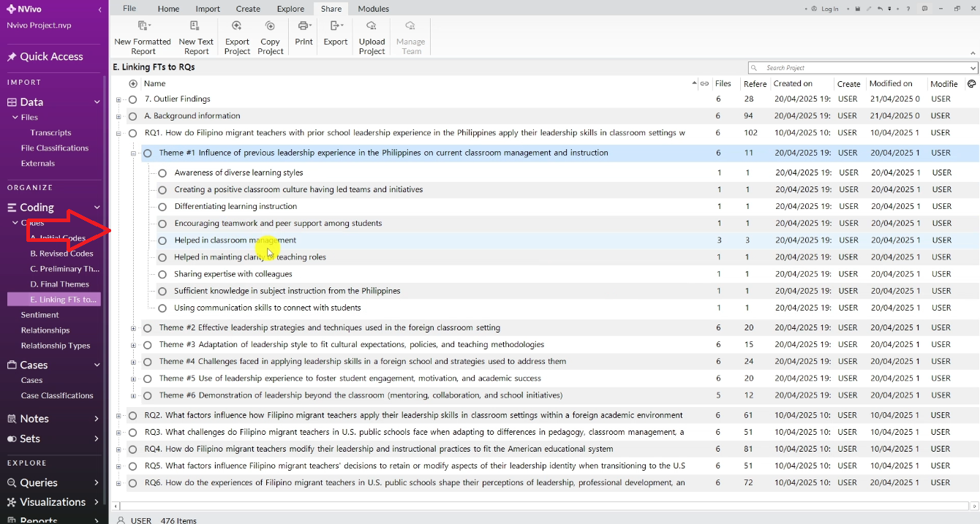Click the Customize Quick Access Toolbar arrow icon
This screenshot has height=524, width=980.
pos(889,9)
